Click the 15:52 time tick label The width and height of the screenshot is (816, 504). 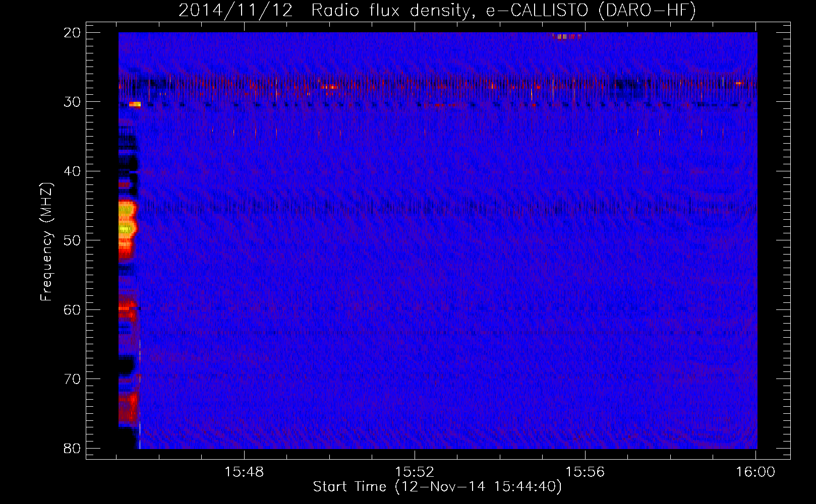tap(415, 472)
